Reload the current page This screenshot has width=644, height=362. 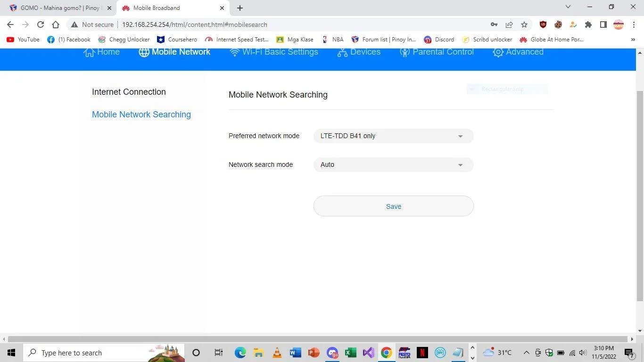coord(41,25)
